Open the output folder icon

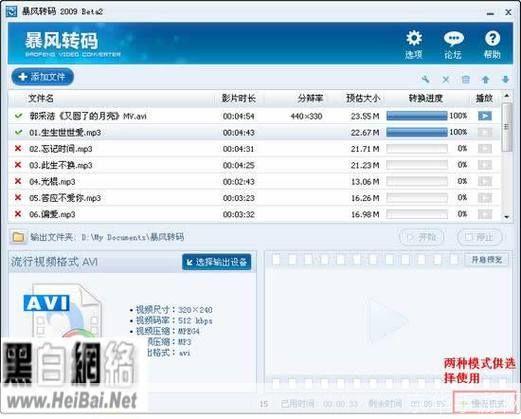pyautogui.click(x=18, y=237)
